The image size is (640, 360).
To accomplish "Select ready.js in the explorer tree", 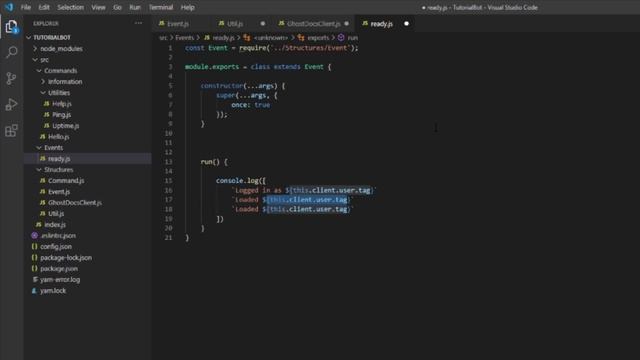I will pyautogui.click(x=59, y=159).
